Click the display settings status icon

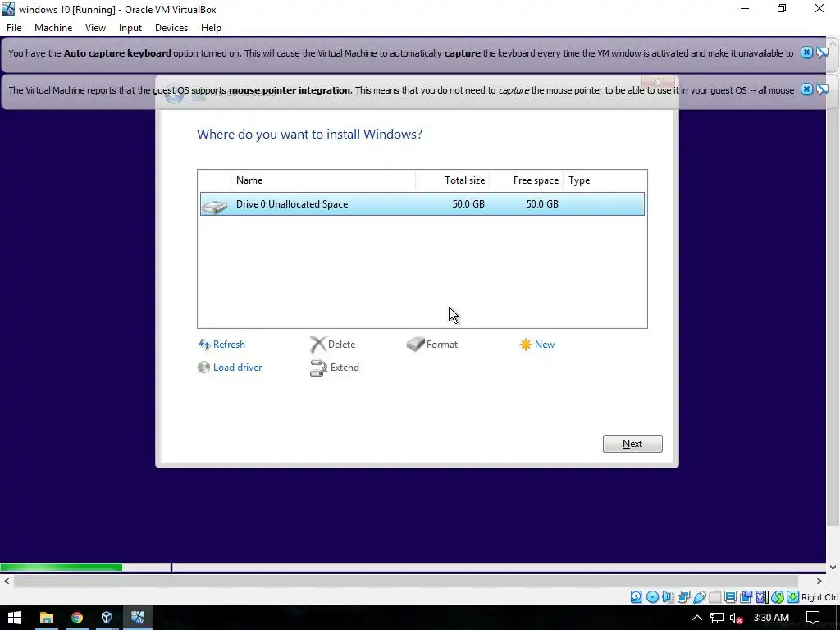coord(731,597)
